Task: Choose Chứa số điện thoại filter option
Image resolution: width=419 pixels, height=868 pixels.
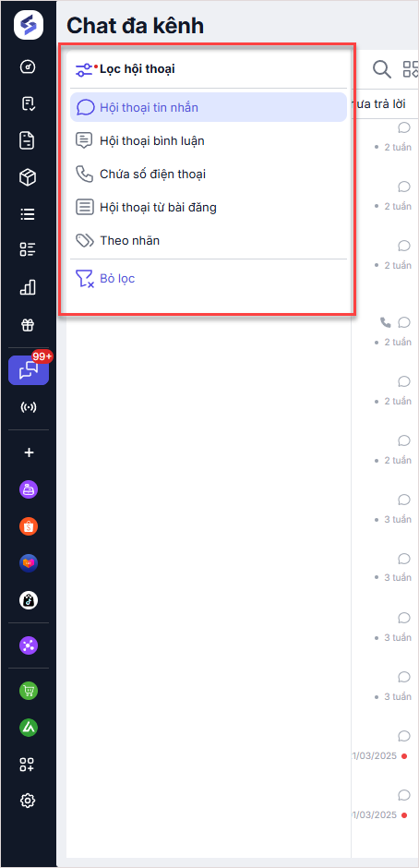Action: click(209, 175)
